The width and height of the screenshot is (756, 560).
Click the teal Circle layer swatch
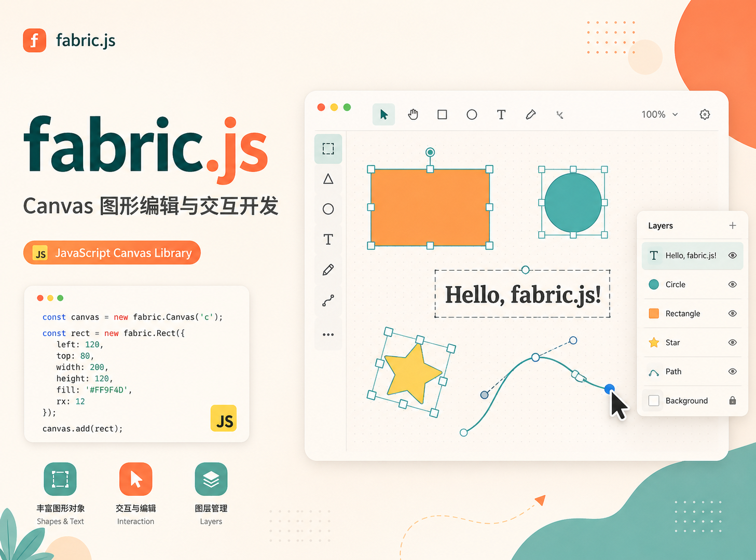654,285
